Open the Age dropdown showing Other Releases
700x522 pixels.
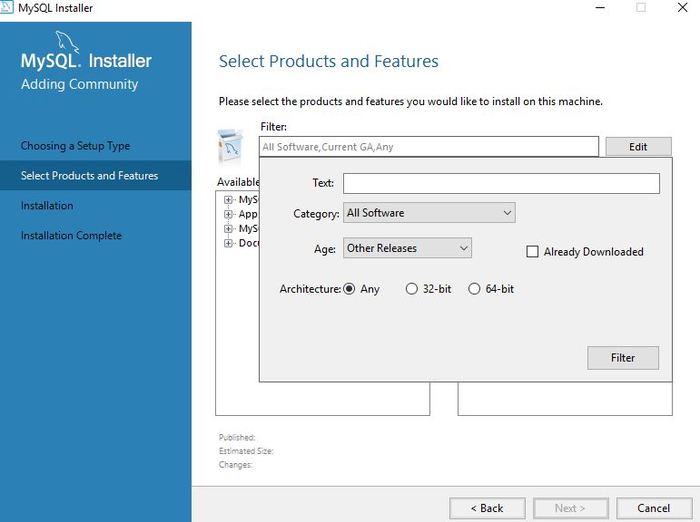[407, 248]
